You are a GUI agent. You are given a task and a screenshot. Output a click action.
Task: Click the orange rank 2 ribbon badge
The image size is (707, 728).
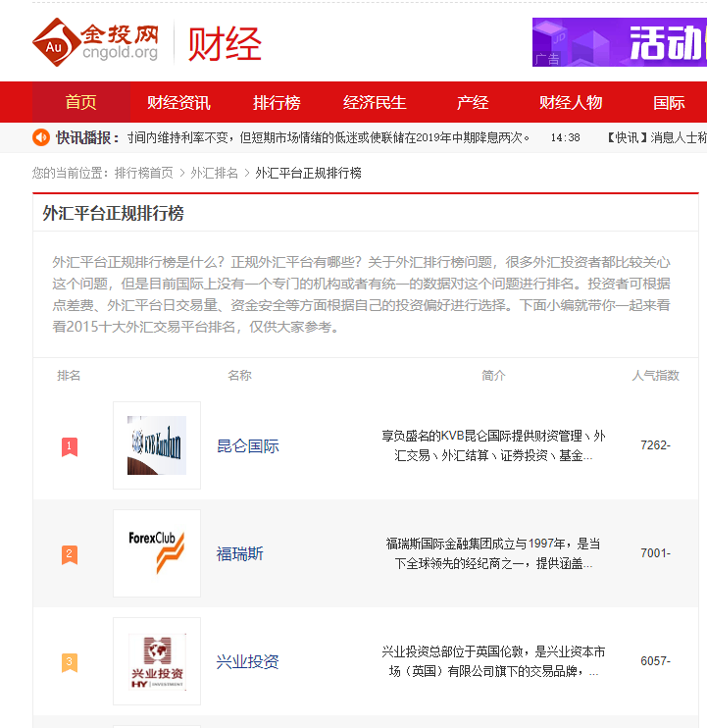point(70,554)
